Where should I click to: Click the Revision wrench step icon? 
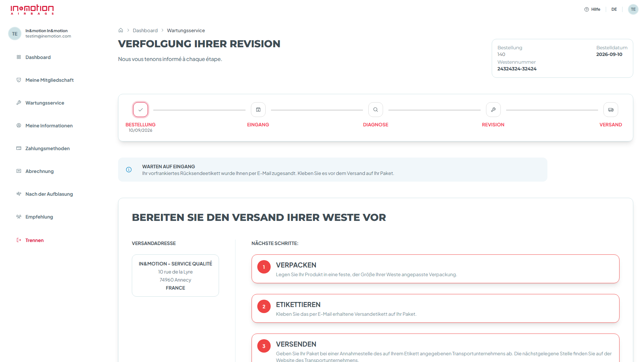493,110
